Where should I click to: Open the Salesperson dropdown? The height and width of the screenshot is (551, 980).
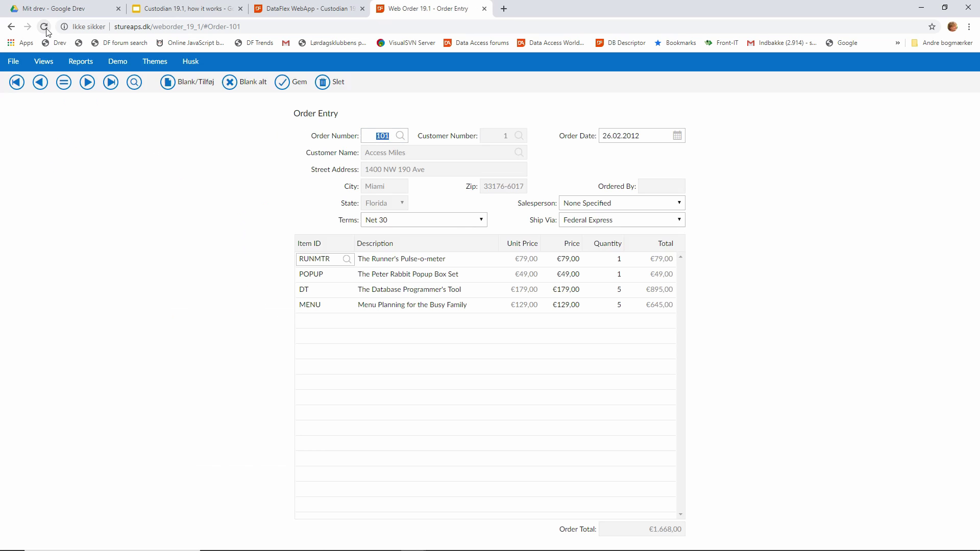coord(679,203)
